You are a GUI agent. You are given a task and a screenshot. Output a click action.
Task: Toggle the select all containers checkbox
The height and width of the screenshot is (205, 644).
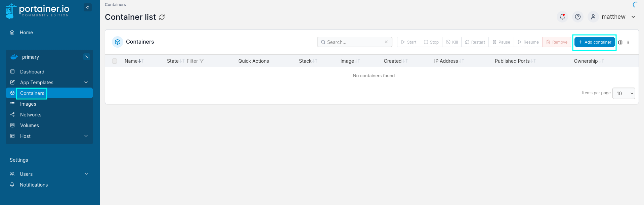[x=115, y=61]
